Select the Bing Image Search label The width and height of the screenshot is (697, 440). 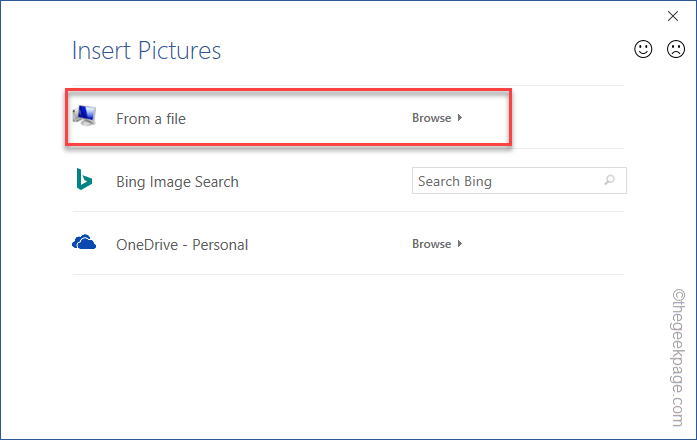click(177, 182)
